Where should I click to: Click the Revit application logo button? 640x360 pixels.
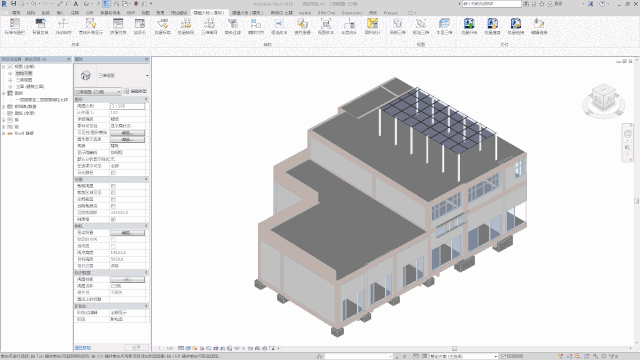(4, 4)
